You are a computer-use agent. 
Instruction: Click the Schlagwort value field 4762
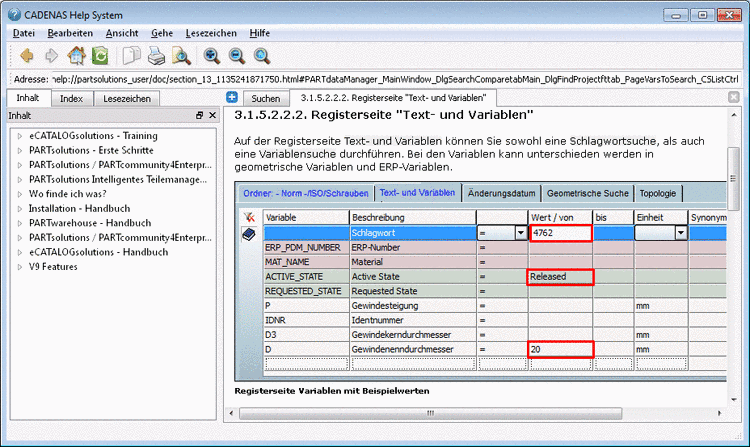click(x=560, y=233)
